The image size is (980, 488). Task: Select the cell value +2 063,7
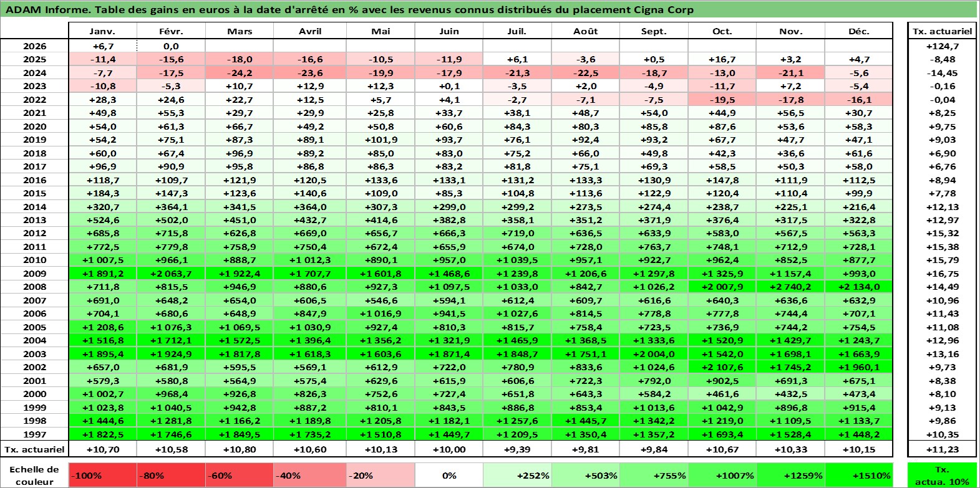pos(171,274)
